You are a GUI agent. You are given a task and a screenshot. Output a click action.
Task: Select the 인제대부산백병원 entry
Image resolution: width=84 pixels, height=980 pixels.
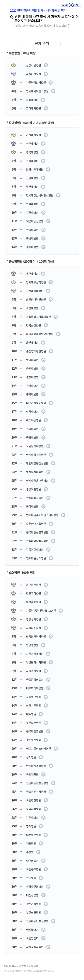click(x=36, y=282)
